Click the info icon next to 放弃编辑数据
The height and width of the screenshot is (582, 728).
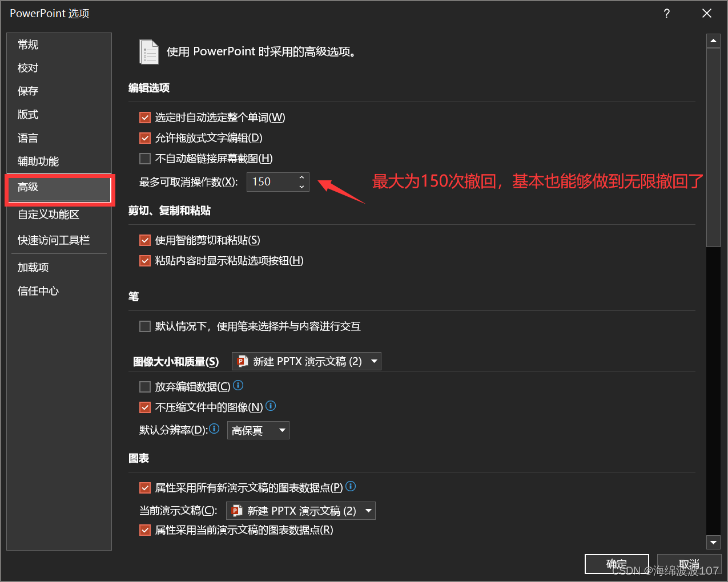tap(239, 386)
